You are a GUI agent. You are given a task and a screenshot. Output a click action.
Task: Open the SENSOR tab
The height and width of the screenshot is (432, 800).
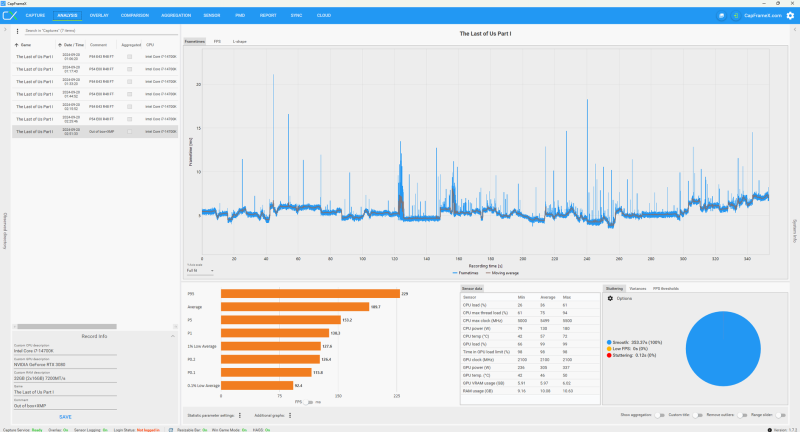(x=212, y=15)
